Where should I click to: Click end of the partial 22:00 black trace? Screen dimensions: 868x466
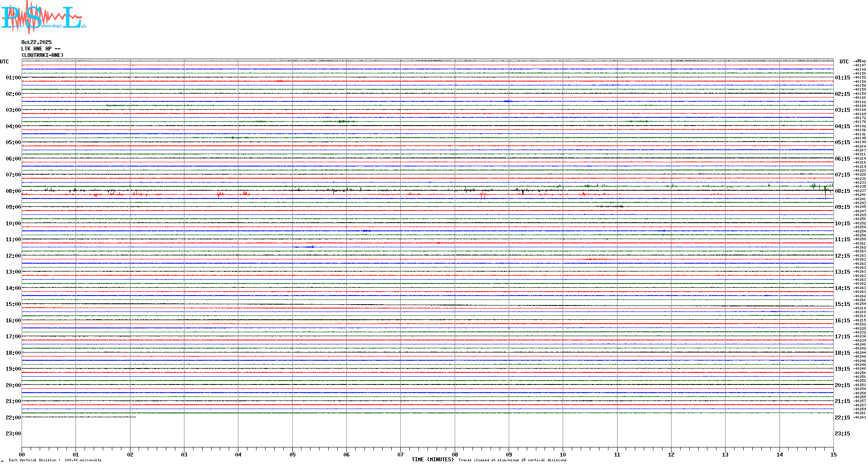click(136, 417)
